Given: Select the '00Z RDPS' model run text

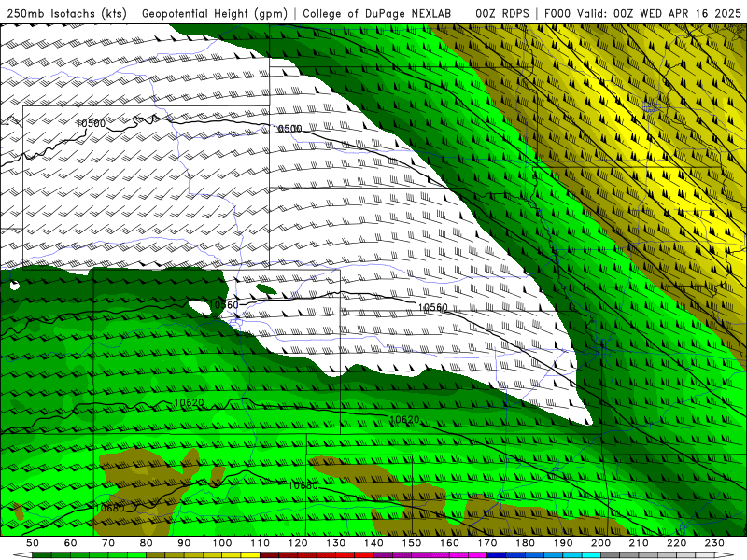Looking at the screenshot, I should tap(502, 14).
